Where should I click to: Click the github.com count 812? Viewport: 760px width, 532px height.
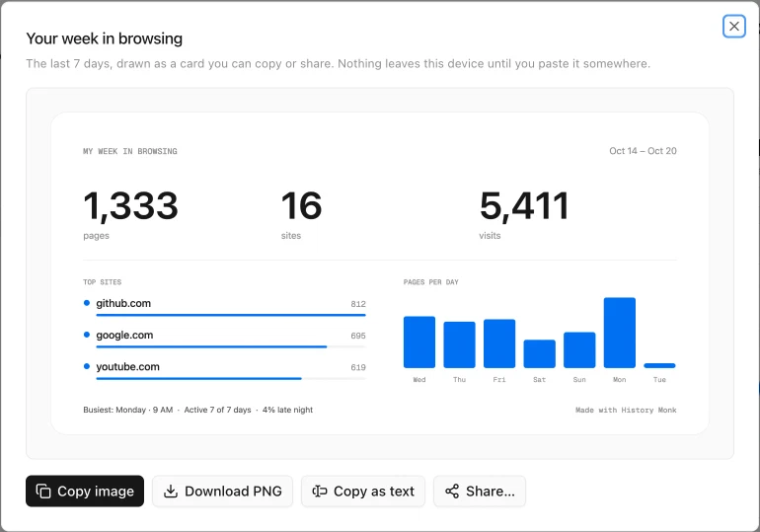click(x=358, y=304)
